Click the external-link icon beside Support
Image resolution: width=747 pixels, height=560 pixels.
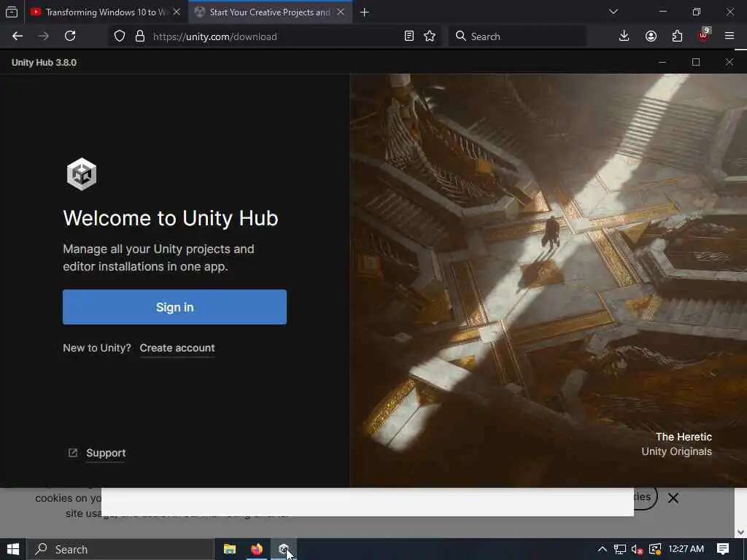pyautogui.click(x=73, y=453)
